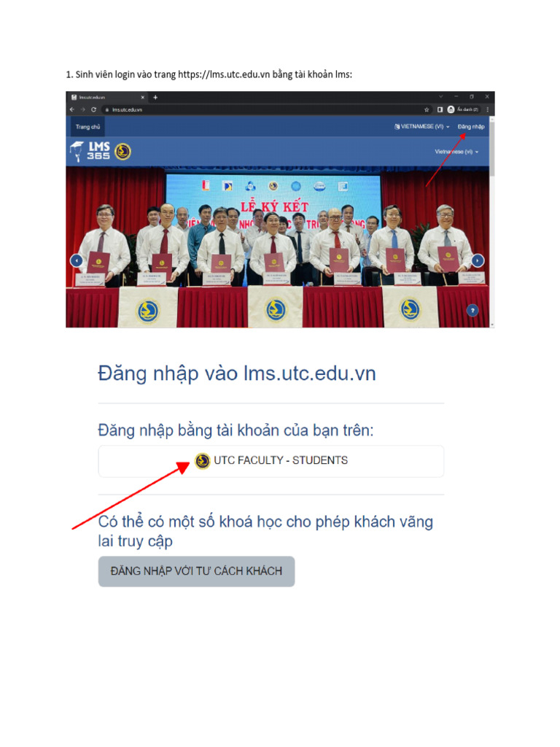This screenshot has width=560, height=747.
Task: Close the lms.utc.edu.vn tab
Action: [142, 97]
